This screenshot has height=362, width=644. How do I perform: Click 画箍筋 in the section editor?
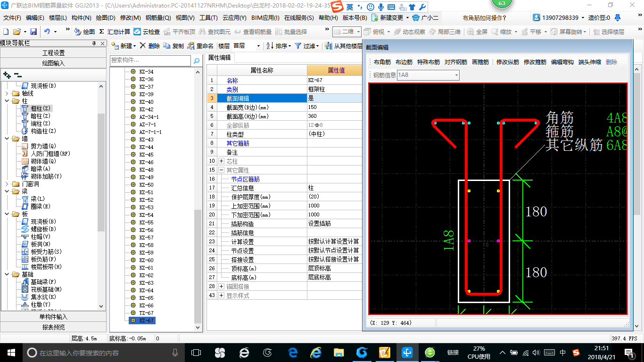[x=480, y=62]
